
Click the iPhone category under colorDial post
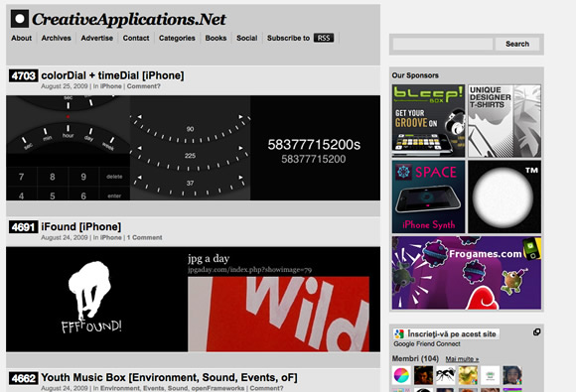click(111, 86)
